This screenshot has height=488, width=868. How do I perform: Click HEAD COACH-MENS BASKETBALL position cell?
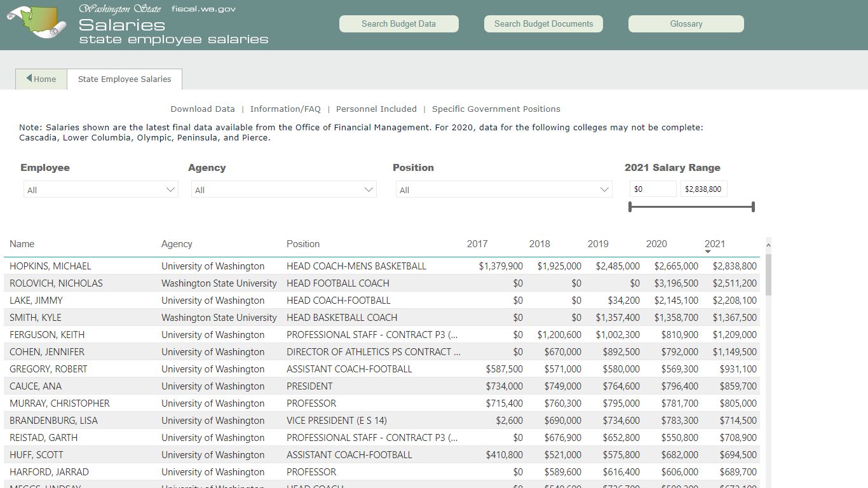click(x=356, y=266)
